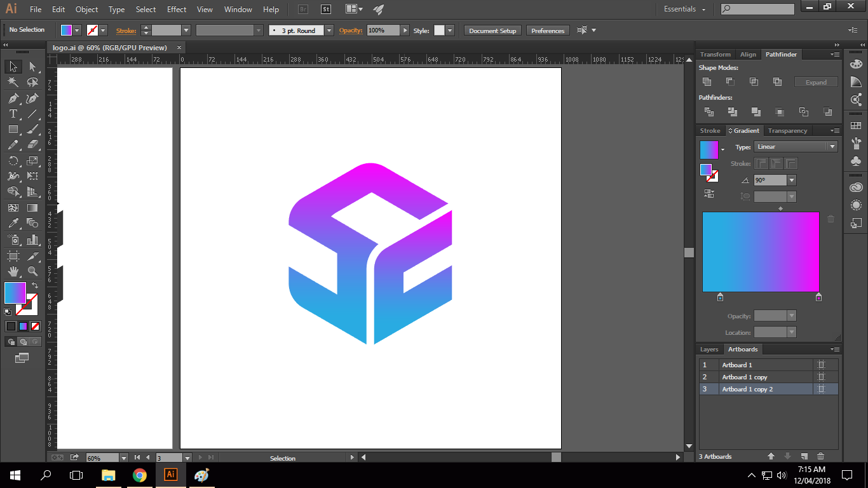Screen dimensions: 868x488
Task: Set paint to None button
Action: click(36, 326)
